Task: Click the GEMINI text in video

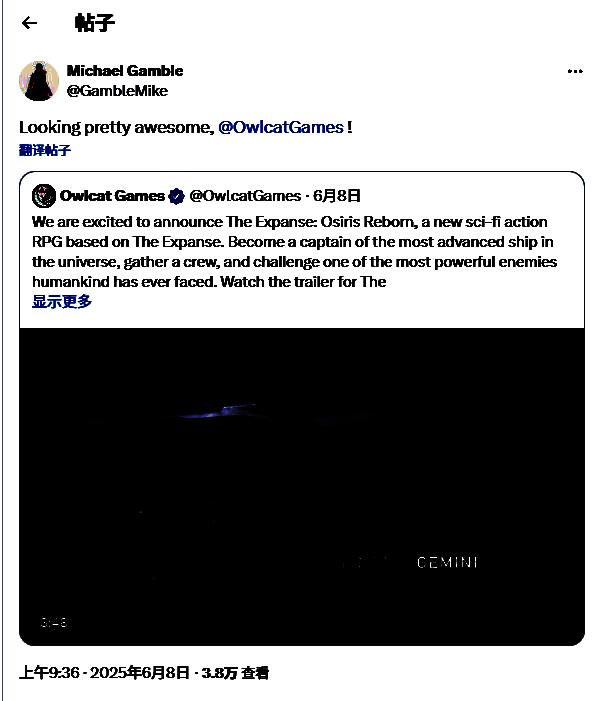Action: [x=448, y=562]
